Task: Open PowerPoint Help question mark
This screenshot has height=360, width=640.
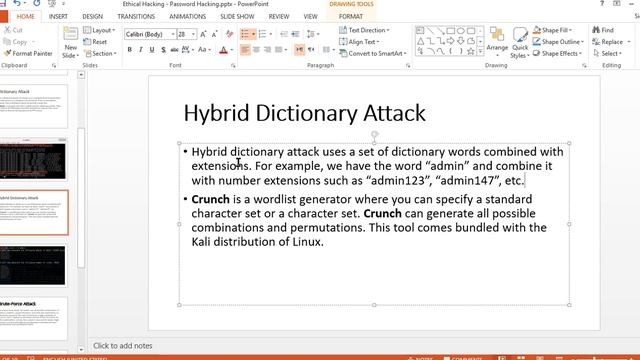Action: tap(602, 4)
